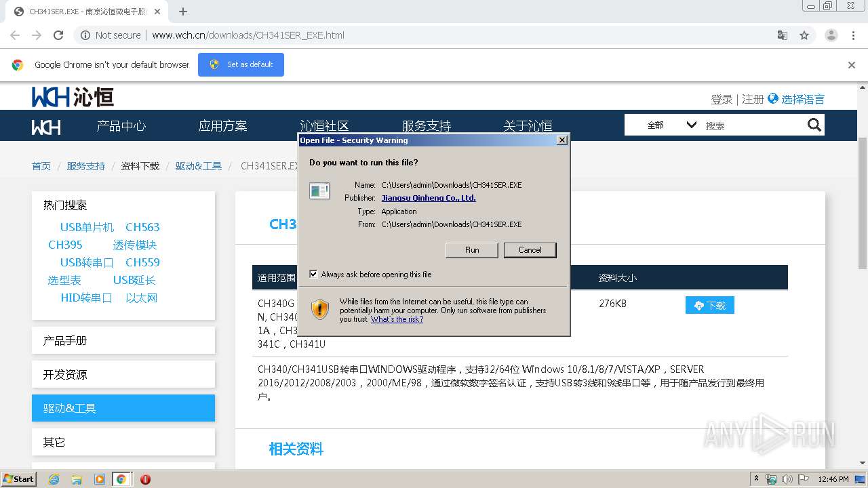This screenshot has width=868, height=488.
Task: Click the USB转串口 hot search link
Action: tap(87, 262)
